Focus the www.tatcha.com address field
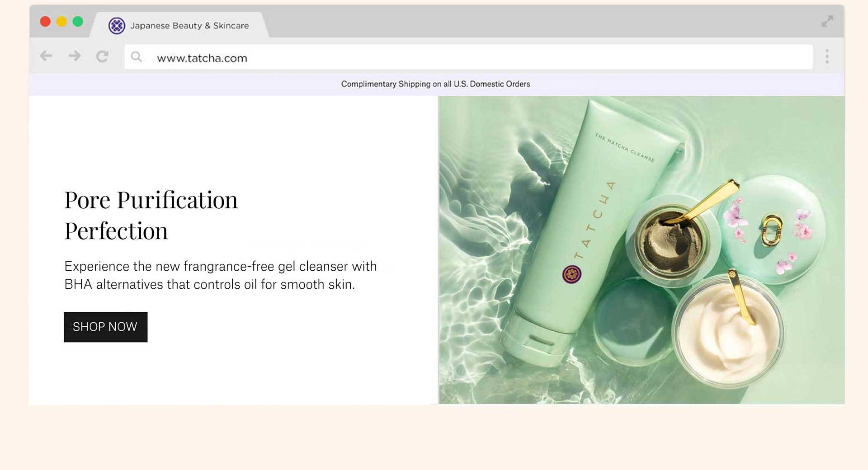Image resolution: width=868 pixels, height=470 pixels. 452,58
